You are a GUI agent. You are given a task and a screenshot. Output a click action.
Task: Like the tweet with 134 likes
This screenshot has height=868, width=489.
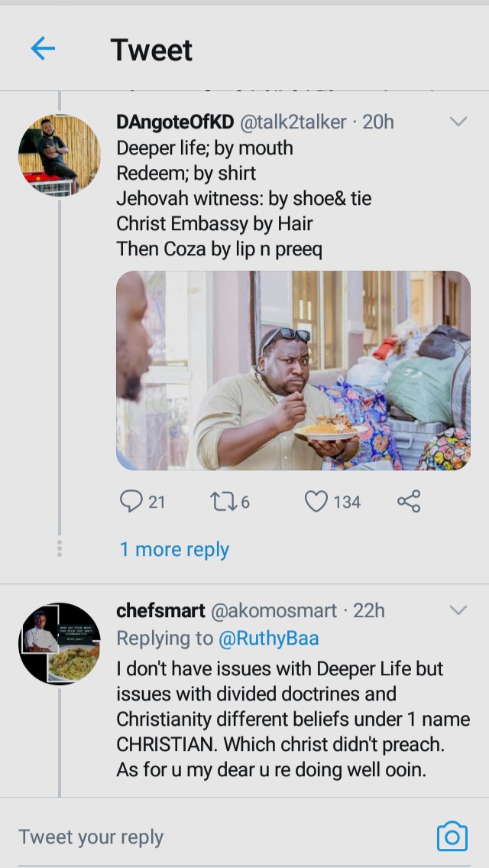coord(316,502)
